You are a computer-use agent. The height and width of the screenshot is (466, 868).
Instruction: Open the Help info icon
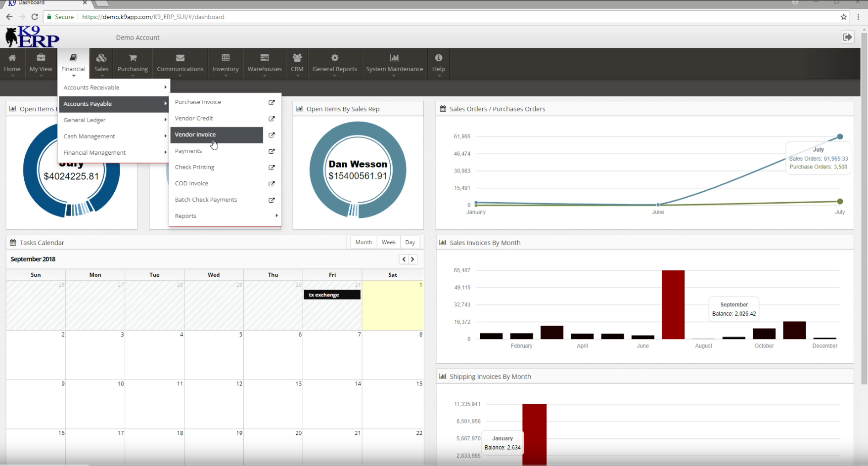[439, 58]
